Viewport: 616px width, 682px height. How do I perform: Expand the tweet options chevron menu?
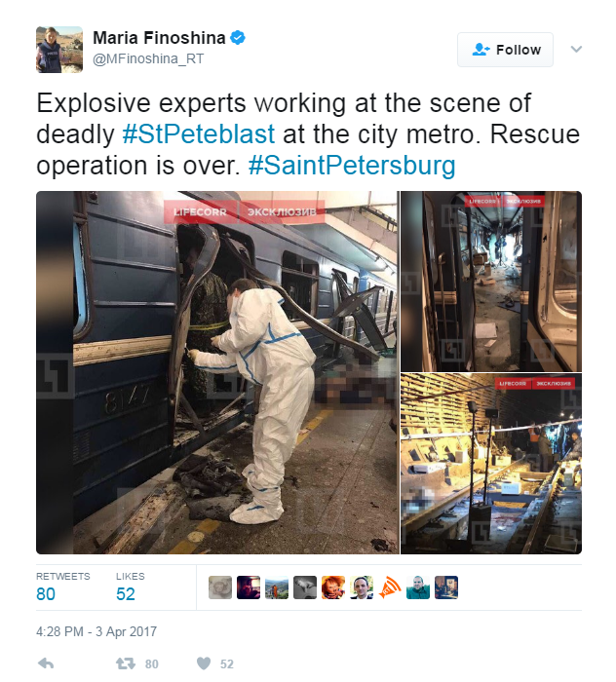click(x=576, y=49)
